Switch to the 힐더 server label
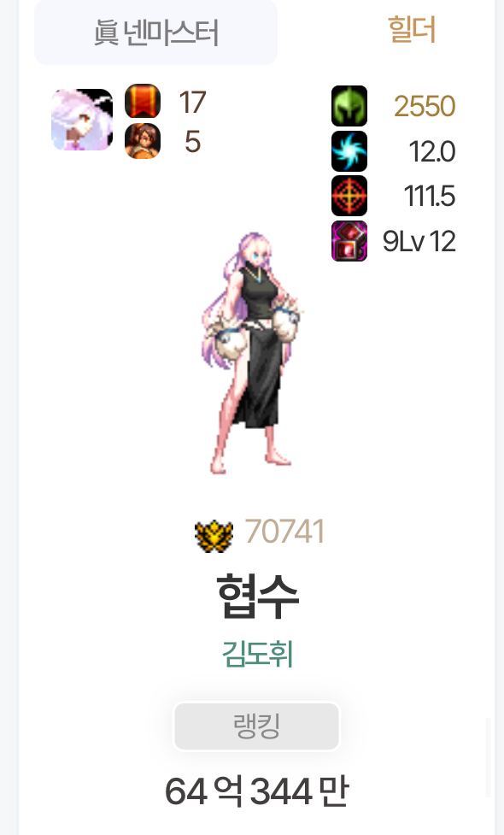 tap(412, 29)
